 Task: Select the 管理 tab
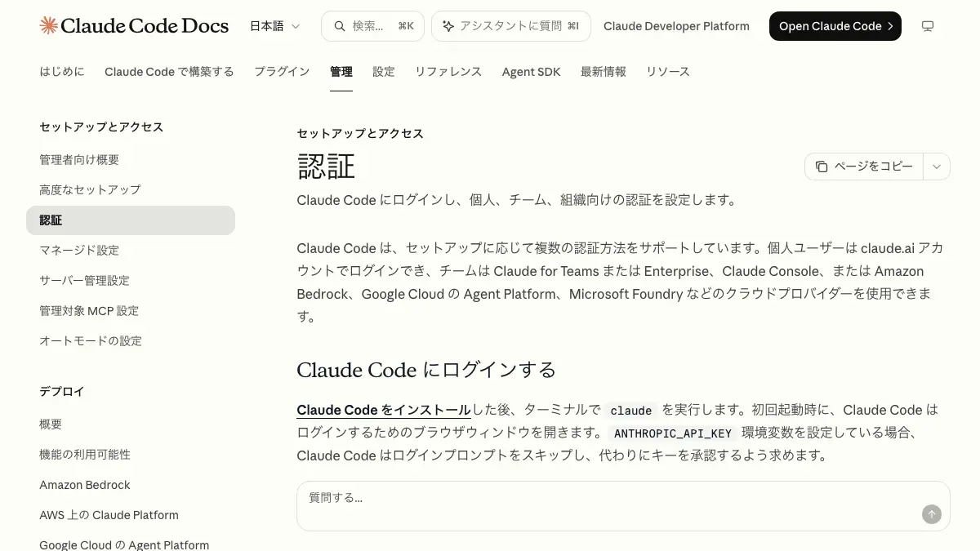point(341,72)
